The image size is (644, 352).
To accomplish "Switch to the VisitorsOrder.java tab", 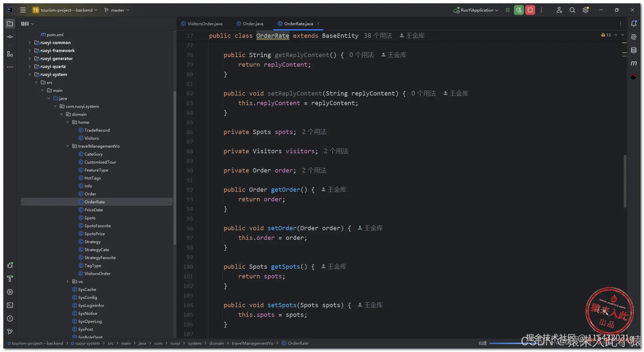I will click(x=202, y=24).
